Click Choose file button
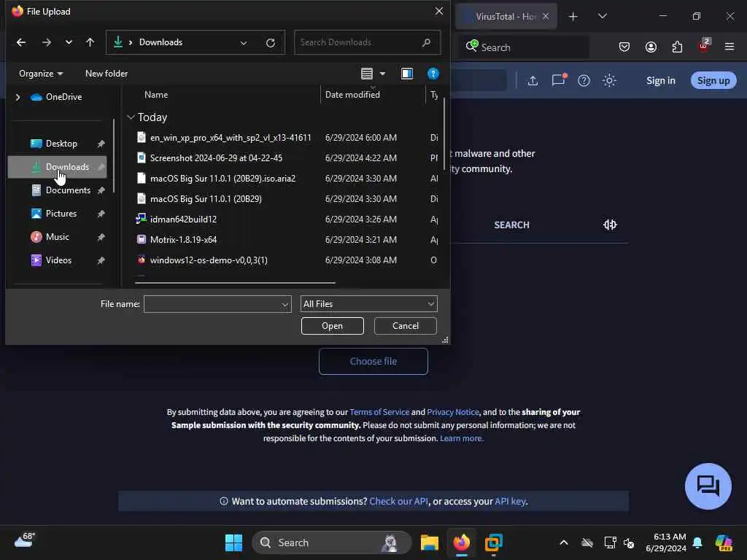The width and height of the screenshot is (747, 560). click(373, 362)
